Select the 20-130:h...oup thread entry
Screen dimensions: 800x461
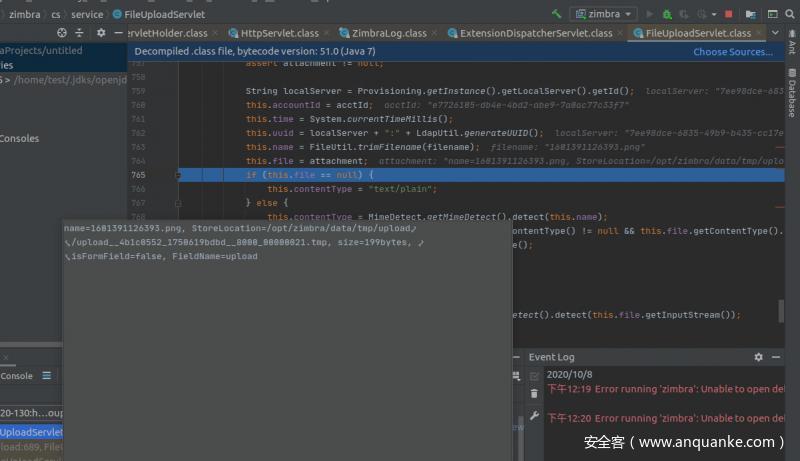pos(31,413)
